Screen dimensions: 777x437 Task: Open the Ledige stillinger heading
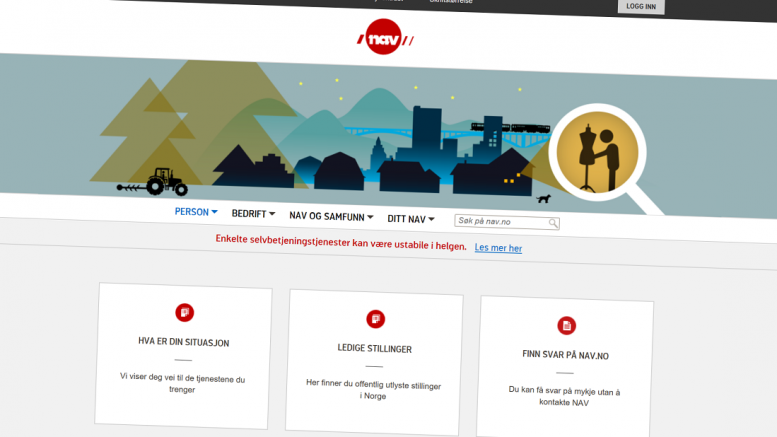(375, 348)
